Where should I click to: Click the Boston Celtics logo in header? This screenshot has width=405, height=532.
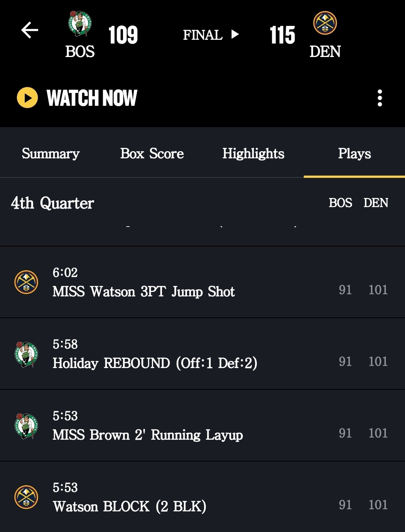[80, 24]
